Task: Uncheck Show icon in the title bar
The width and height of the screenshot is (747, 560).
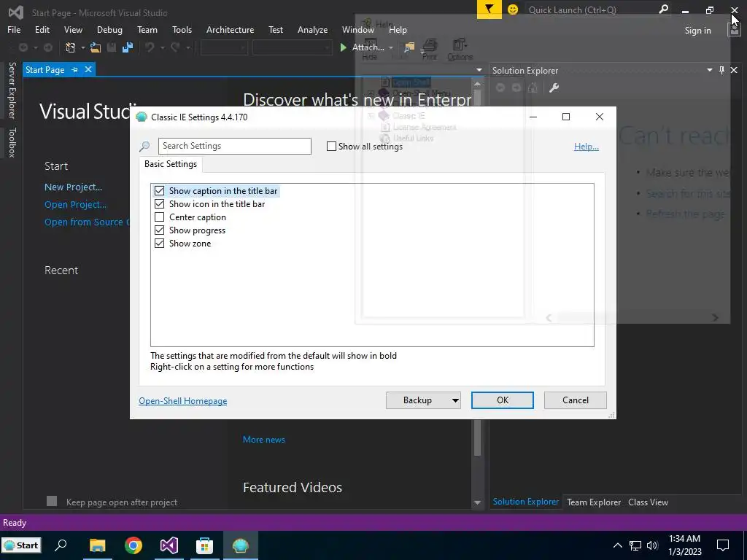Action: [160, 204]
